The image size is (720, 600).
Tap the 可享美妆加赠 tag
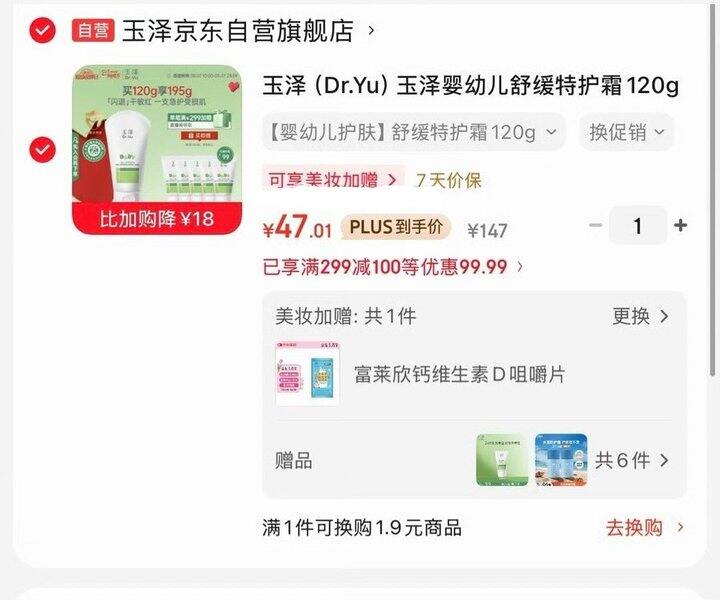333,179
